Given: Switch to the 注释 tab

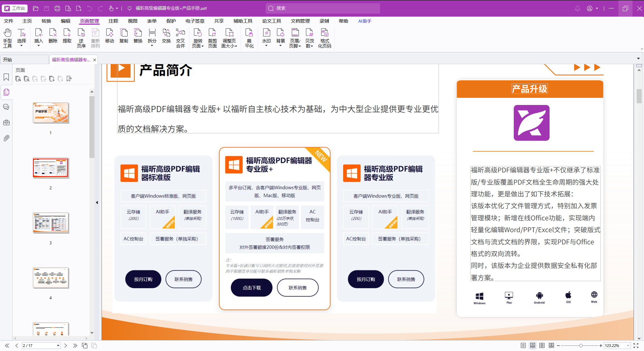Looking at the screenshot, I should 113,21.
